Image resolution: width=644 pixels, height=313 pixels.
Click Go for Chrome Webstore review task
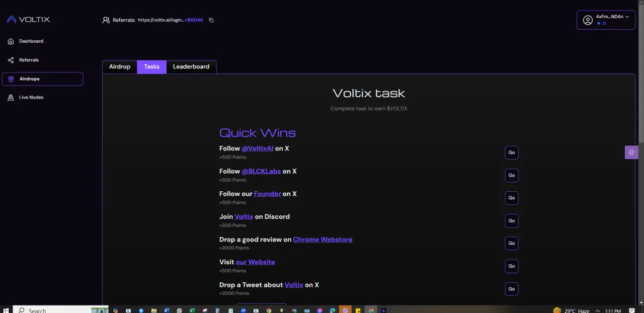pyautogui.click(x=512, y=244)
